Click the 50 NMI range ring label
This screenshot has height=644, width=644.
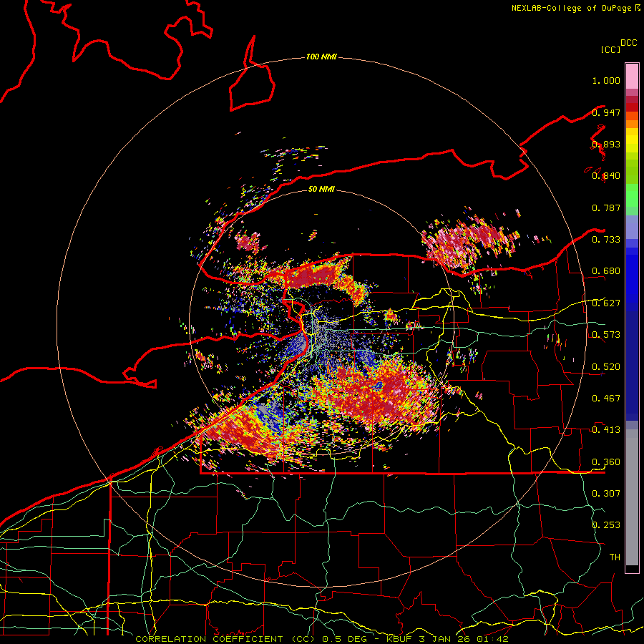coord(321,189)
